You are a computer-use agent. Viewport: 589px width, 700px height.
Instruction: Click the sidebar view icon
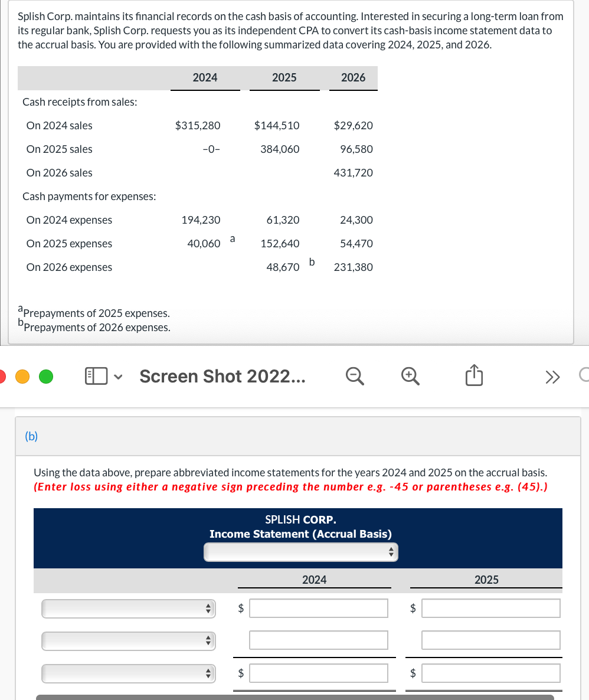click(x=96, y=376)
